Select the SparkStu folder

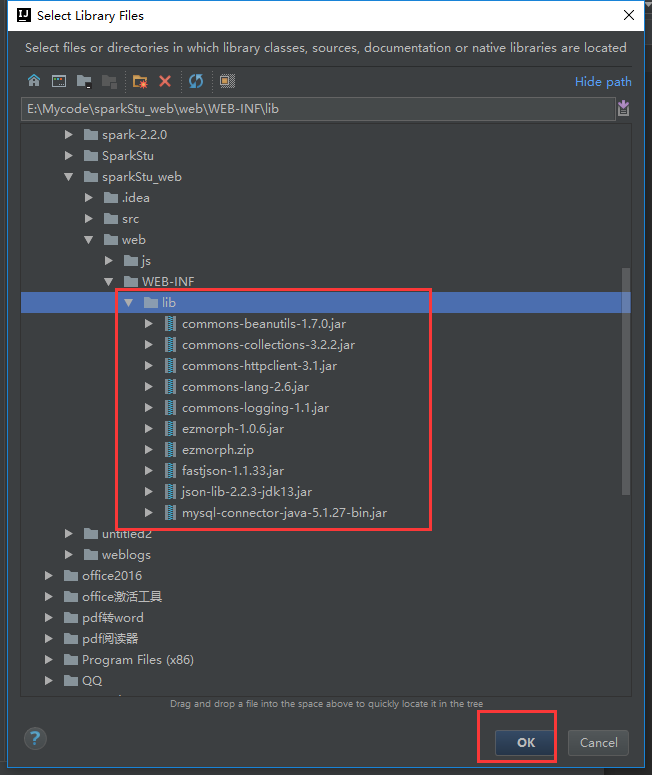click(x=128, y=156)
